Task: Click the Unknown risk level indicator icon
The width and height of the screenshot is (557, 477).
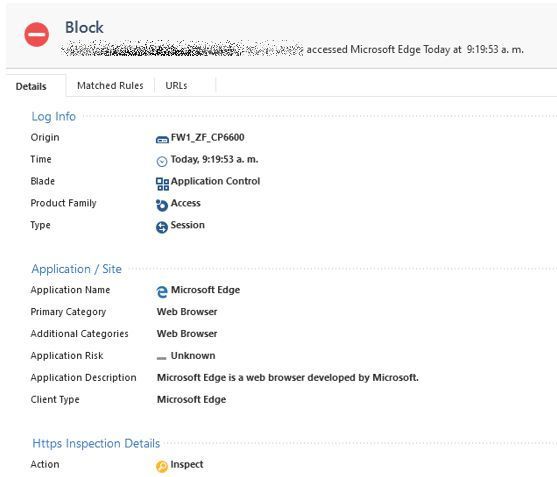Action: tap(161, 358)
